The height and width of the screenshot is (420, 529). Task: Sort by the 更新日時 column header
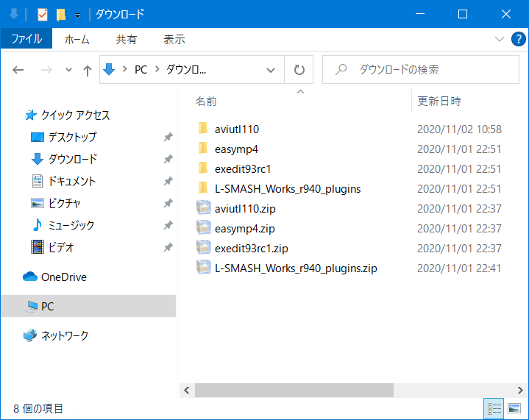[x=439, y=102]
